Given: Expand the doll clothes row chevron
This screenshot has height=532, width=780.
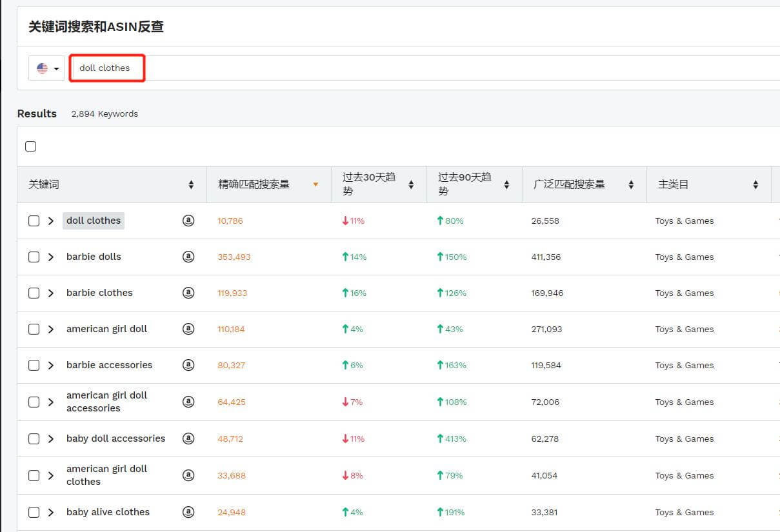Looking at the screenshot, I should coord(51,221).
